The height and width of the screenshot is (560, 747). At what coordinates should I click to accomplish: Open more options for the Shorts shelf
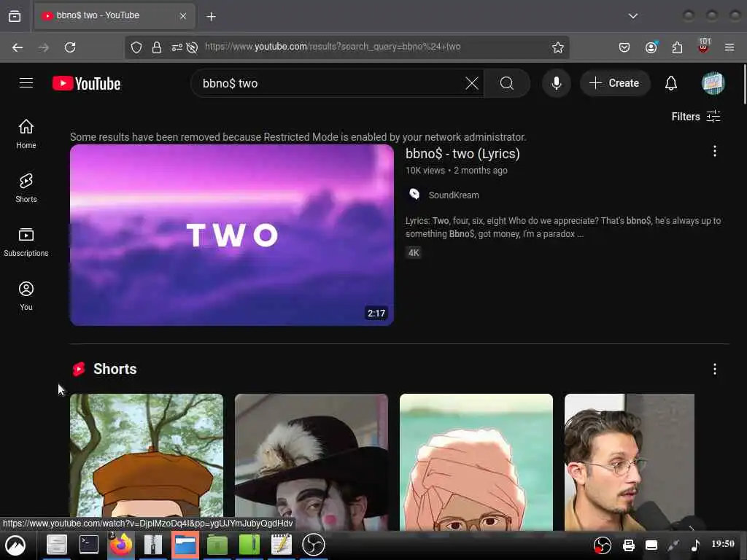click(715, 369)
